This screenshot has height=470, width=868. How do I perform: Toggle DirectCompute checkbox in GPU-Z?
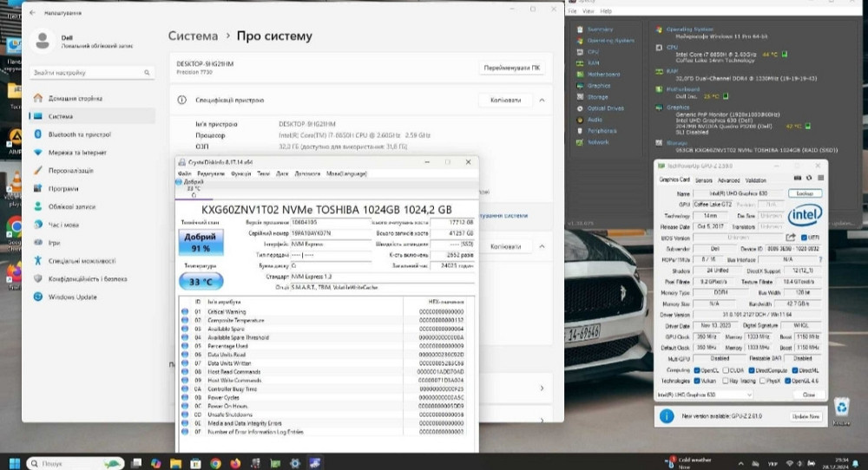(x=752, y=370)
